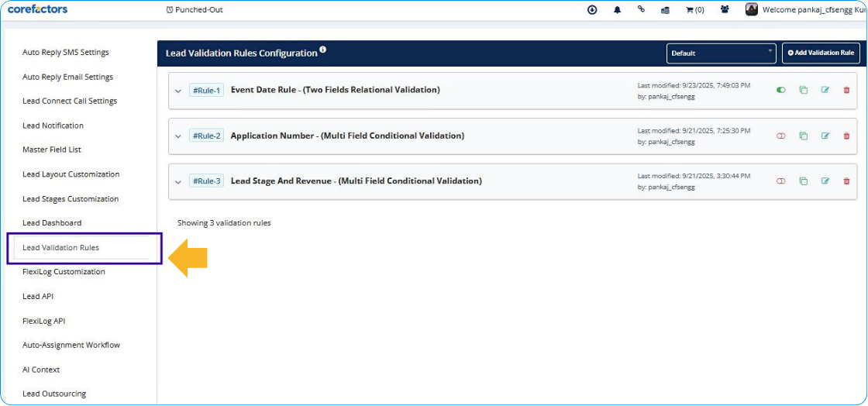Click the info icon beside Lead Validation Rules Configuration
The height and width of the screenshot is (406, 868).
322,50
